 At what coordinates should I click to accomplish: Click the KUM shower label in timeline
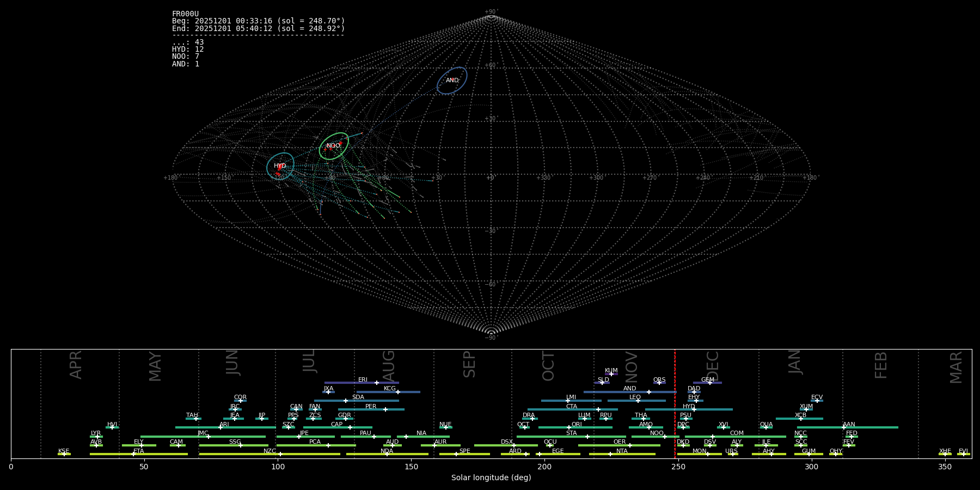coord(611,371)
